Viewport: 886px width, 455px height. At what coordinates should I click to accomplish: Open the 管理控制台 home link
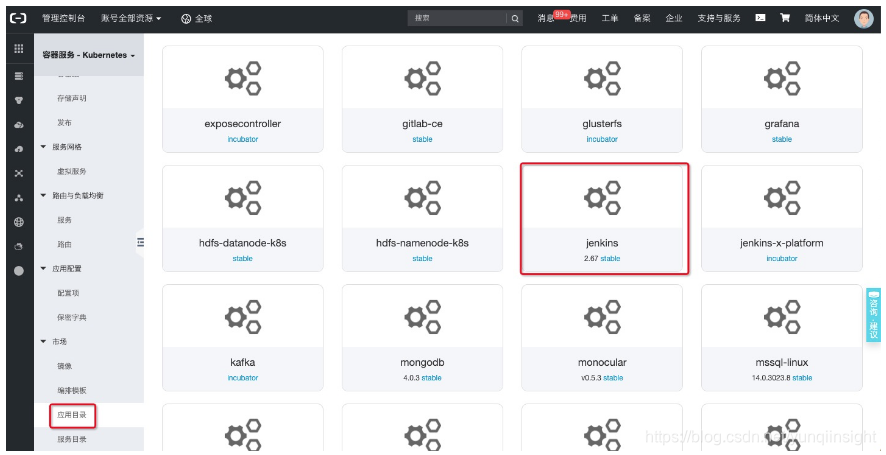[63, 18]
